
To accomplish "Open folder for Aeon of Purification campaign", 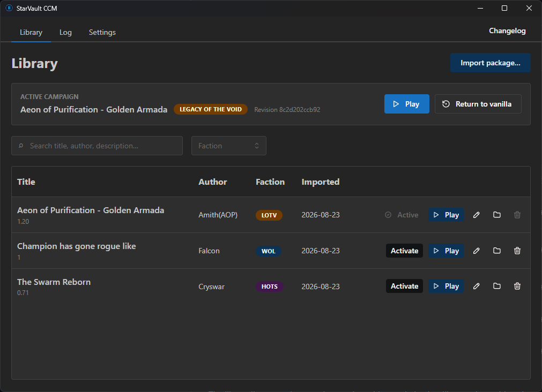I will (497, 215).
